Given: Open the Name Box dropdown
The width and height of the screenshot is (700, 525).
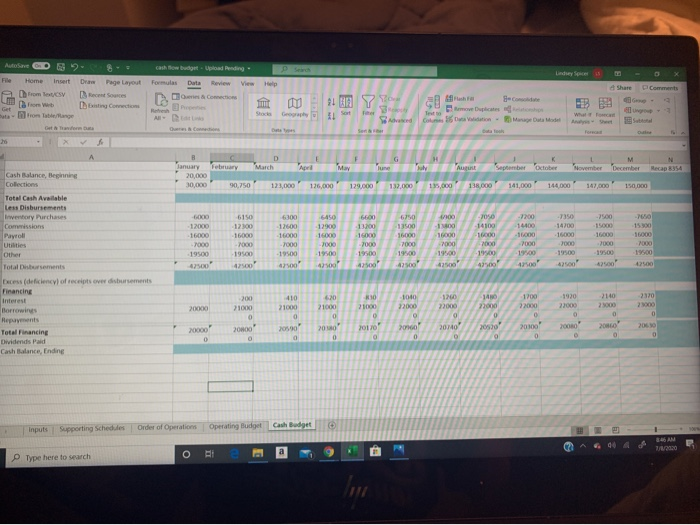Looking at the screenshot, I should pos(38,142).
